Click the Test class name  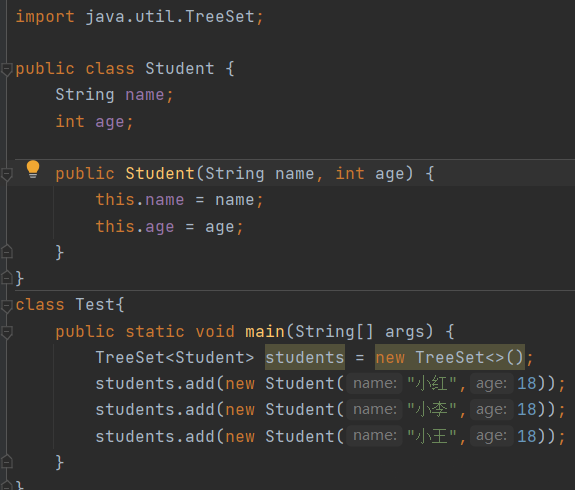click(x=95, y=305)
